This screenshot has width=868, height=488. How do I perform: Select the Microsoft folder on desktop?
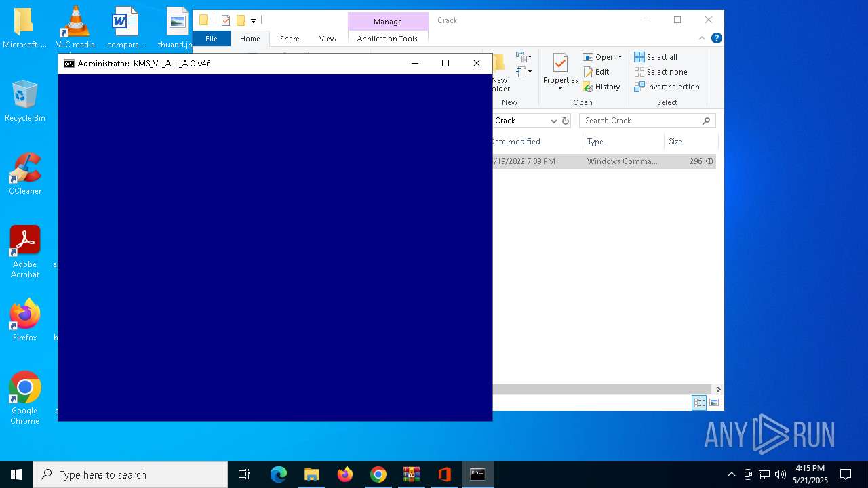click(24, 27)
